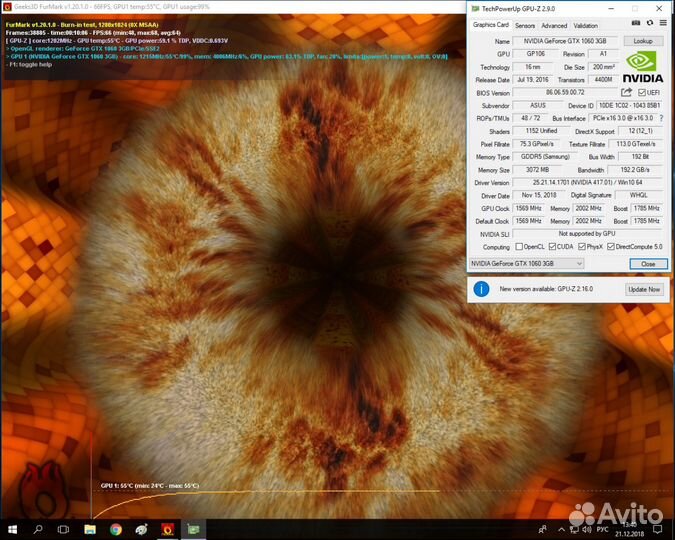Switch to FurMark via taskbar icon

click(167, 529)
